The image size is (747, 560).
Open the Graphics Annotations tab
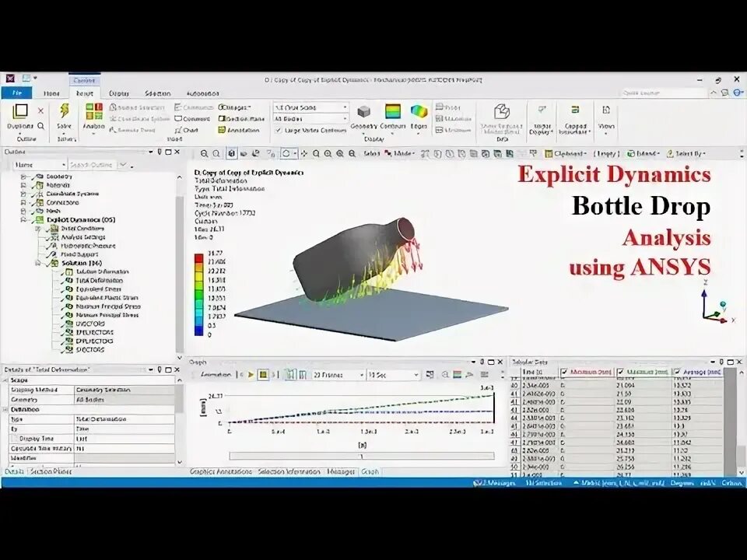(220, 472)
